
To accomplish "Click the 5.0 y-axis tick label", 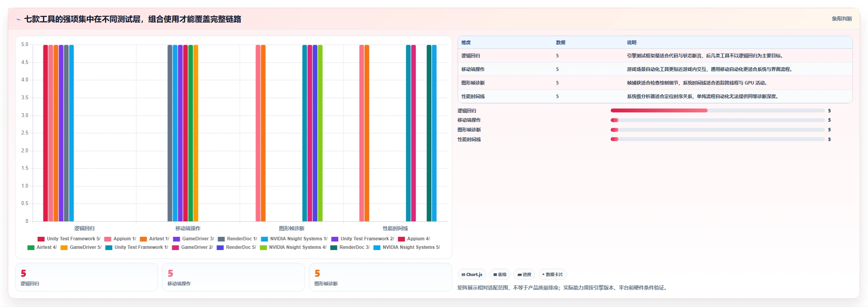I will tap(25, 45).
